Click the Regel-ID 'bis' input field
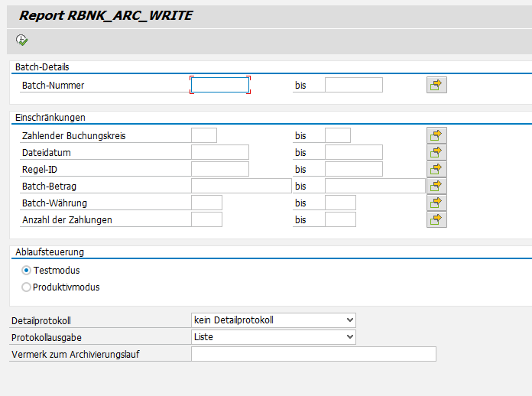532x396 pixels. click(x=353, y=170)
